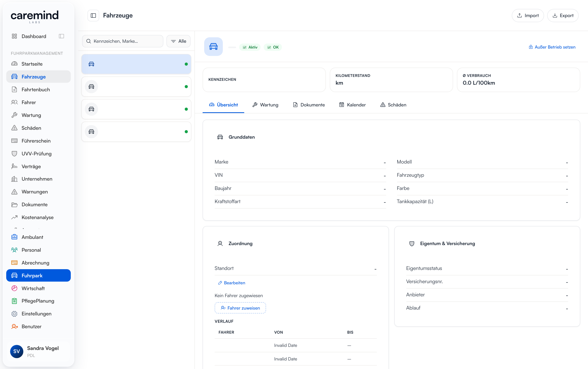The image size is (588, 369).
Task: Switch to the Kalender tab
Action: [352, 105]
